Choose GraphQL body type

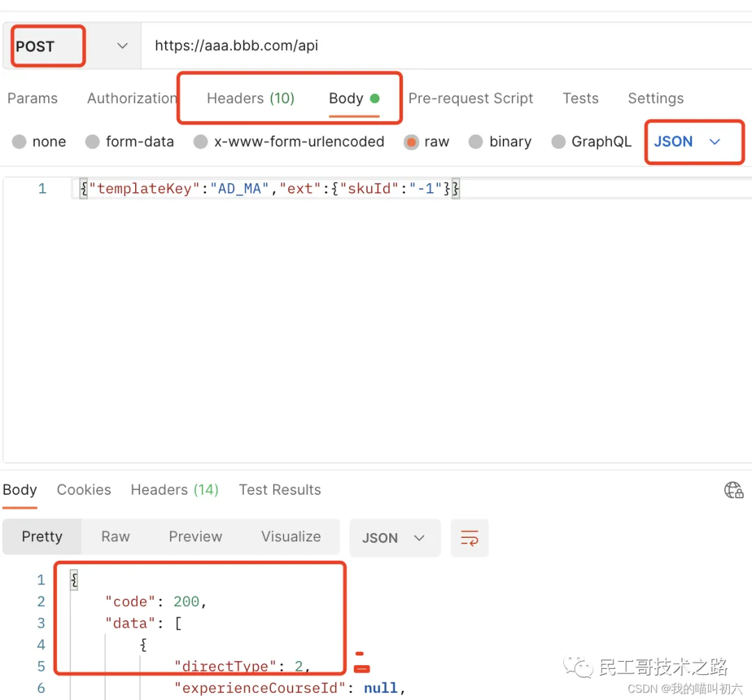[x=558, y=142]
